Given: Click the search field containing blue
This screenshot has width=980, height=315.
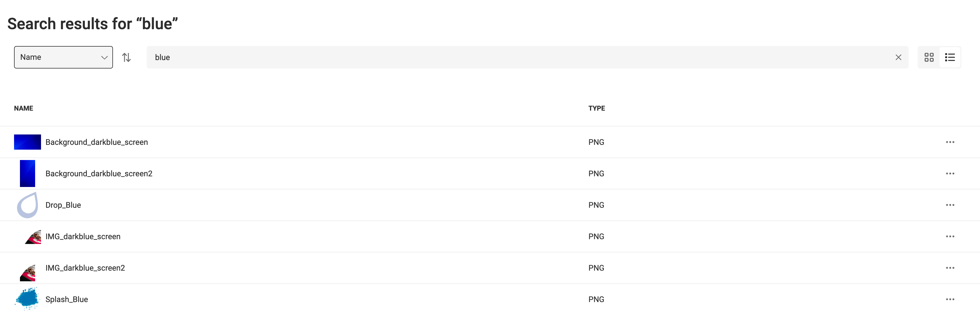Looking at the screenshot, I should click(x=527, y=57).
